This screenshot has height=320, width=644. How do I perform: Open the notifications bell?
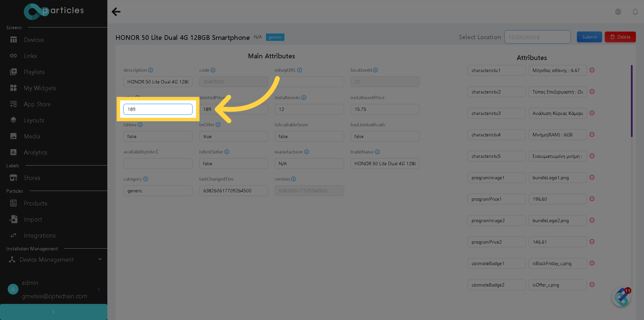point(635,12)
